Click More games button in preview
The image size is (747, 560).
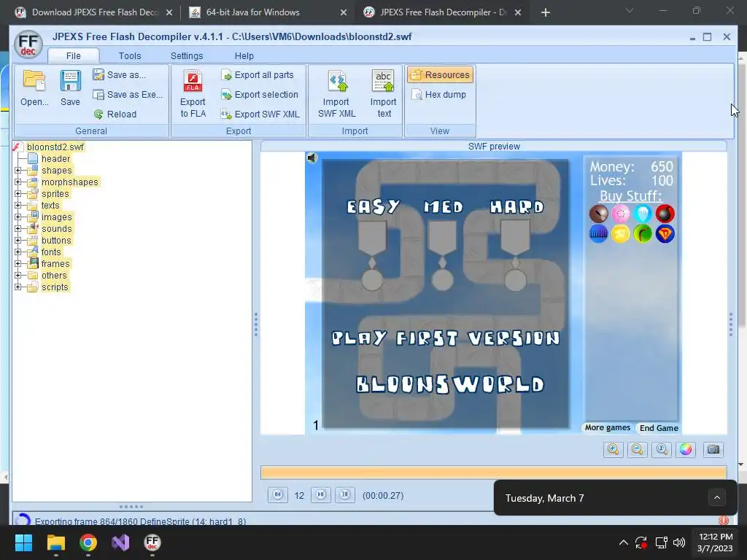[x=608, y=427]
